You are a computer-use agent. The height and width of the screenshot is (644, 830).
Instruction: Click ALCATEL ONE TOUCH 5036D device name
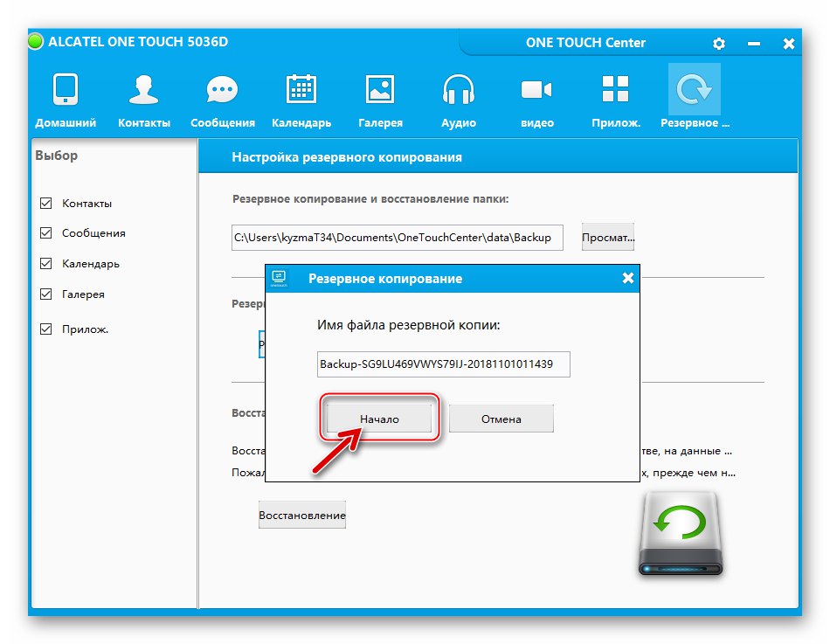click(138, 42)
